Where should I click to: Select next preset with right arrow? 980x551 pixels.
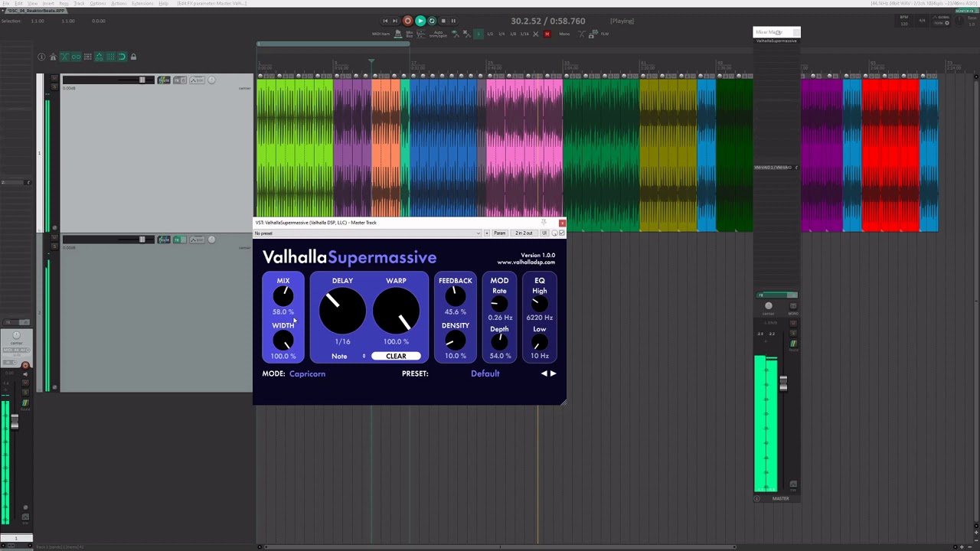(554, 373)
